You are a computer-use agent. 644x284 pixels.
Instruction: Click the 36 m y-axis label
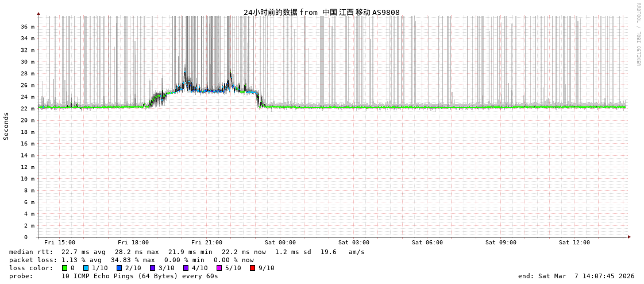click(27, 26)
